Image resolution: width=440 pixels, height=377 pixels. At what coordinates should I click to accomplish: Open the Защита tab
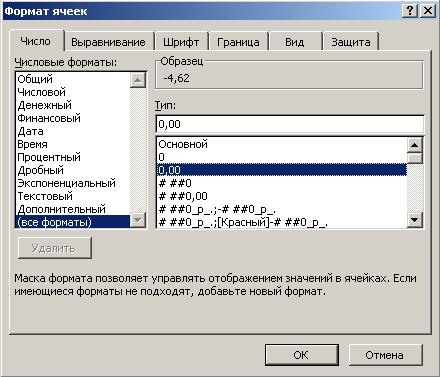tap(351, 42)
